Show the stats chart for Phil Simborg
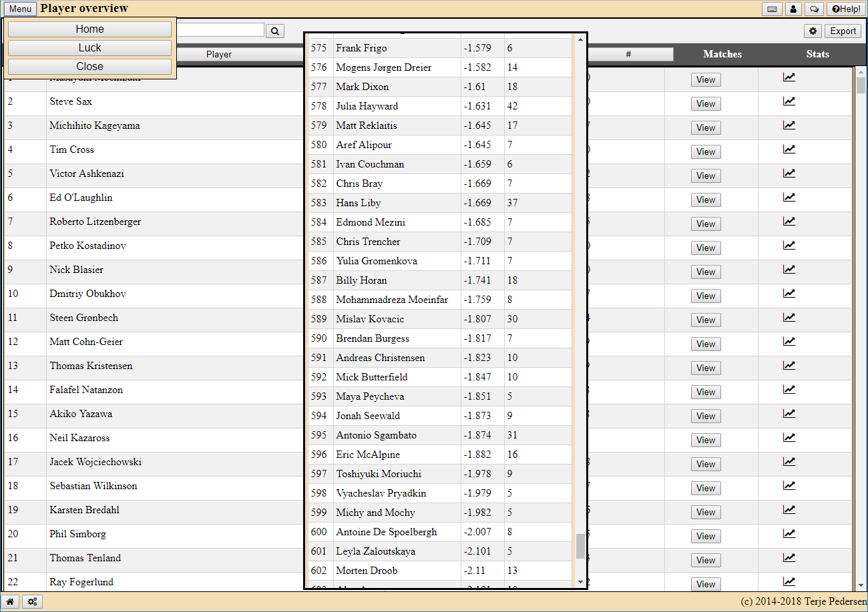Screen dimensions: 868x612 [x=789, y=534]
